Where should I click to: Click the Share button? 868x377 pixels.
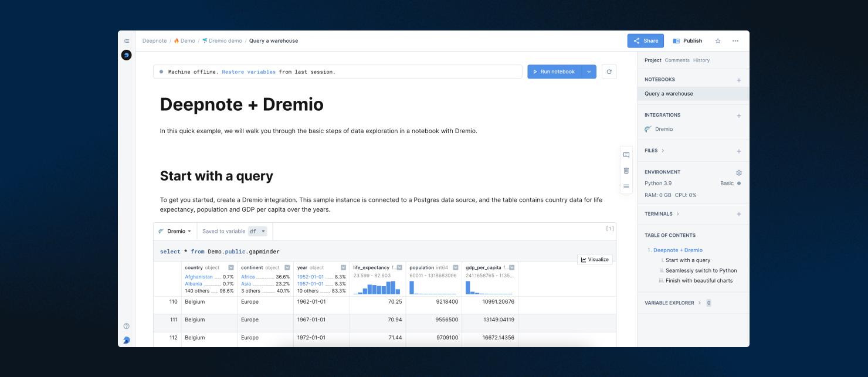(x=646, y=41)
